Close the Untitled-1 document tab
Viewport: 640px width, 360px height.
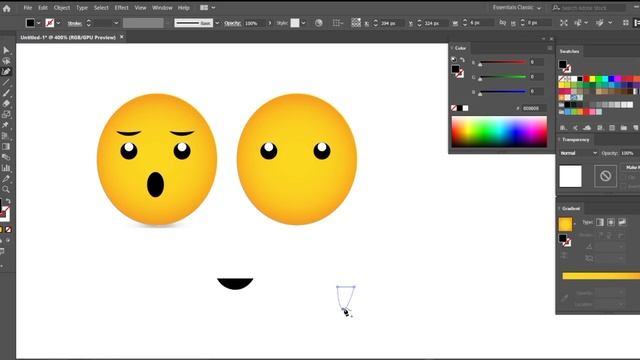point(122,37)
